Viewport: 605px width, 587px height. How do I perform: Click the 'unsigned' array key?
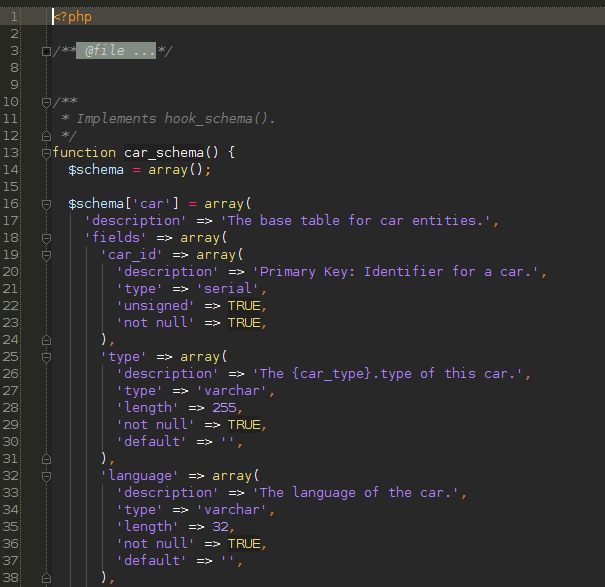pyautogui.click(x=155, y=306)
